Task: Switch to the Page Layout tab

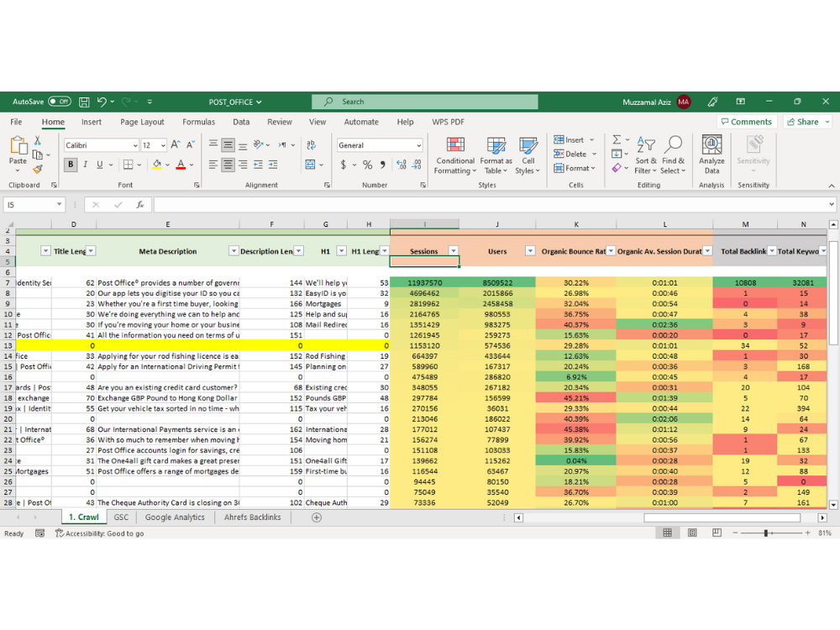Action: (x=142, y=122)
